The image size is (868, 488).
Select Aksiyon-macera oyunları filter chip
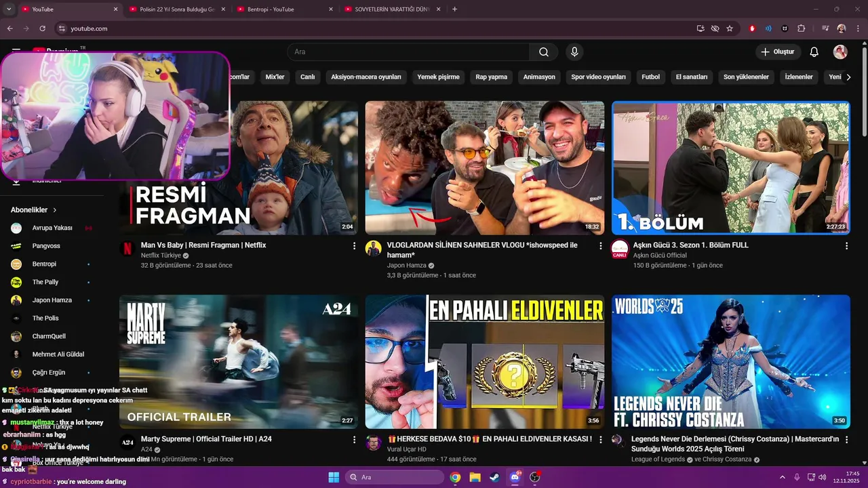(x=366, y=77)
